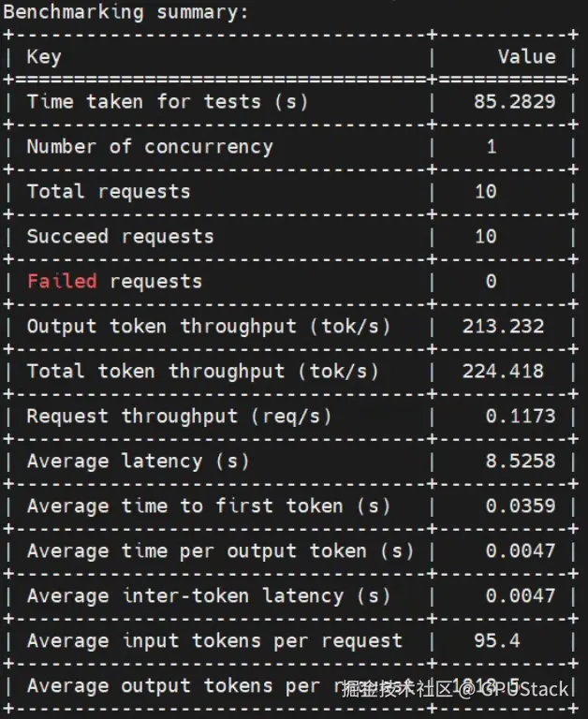Viewport: 588px width, 719px height.
Task: Select 'Average inter-token latency (s)' label
Action: (208, 596)
